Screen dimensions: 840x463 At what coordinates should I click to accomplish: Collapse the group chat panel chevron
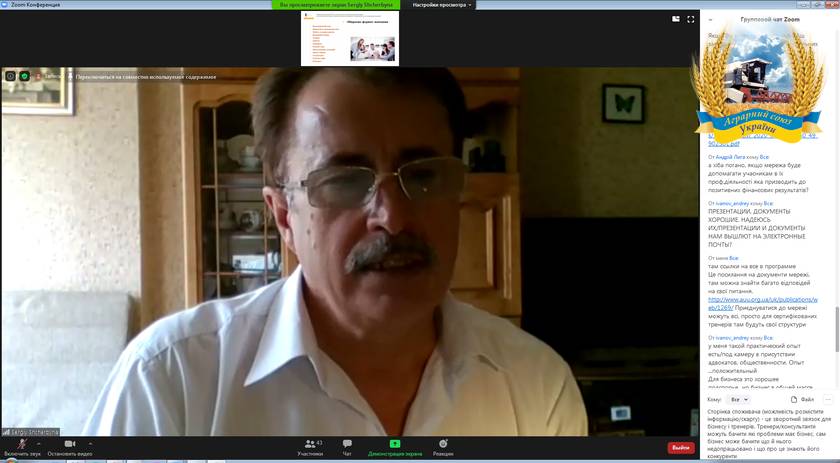pyautogui.click(x=710, y=20)
